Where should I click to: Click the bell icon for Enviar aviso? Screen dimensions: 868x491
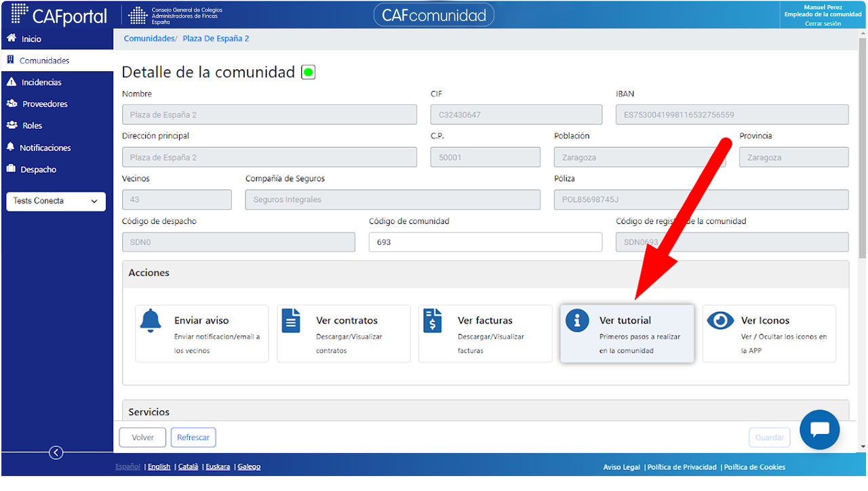[151, 321]
